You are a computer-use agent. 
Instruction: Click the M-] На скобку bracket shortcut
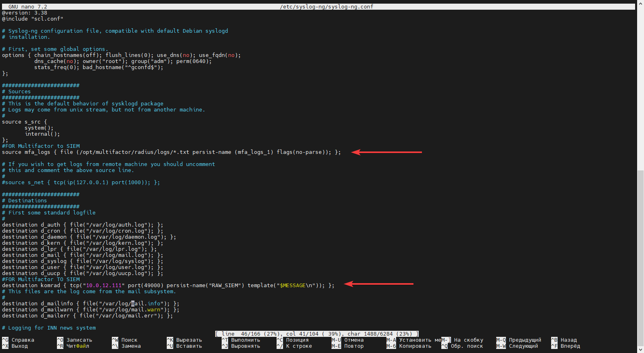[462, 340]
